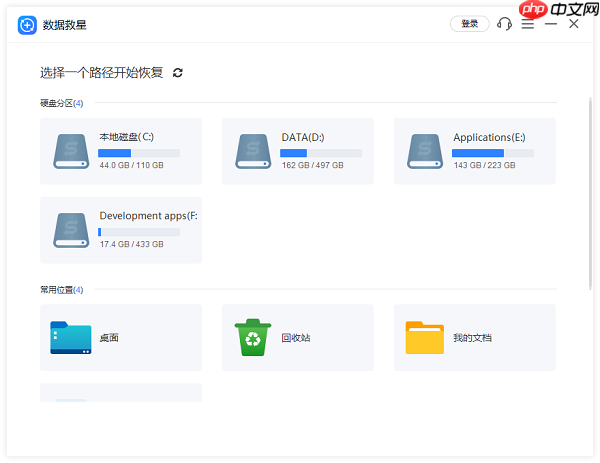Open the hamburger main menu
The height and width of the screenshot is (463, 600).
pyautogui.click(x=527, y=24)
